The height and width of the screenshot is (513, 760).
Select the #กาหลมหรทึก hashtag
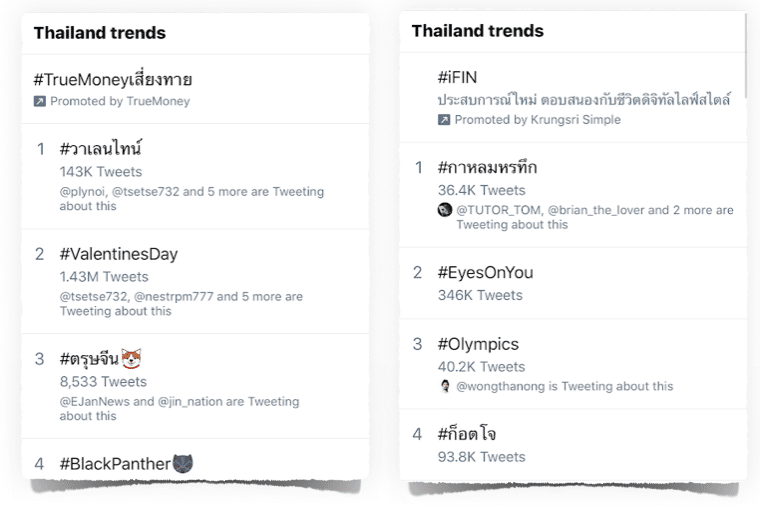click(487, 167)
